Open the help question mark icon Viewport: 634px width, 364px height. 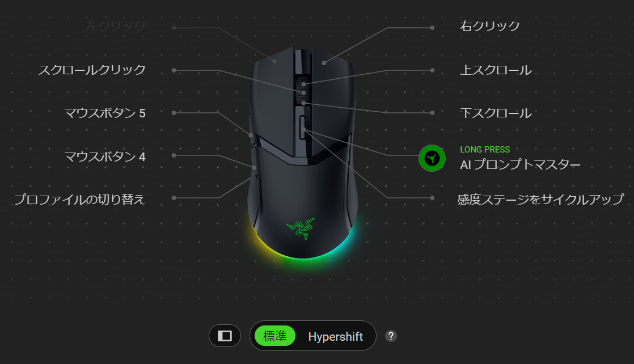pyautogui.click(x=391, y=336)
